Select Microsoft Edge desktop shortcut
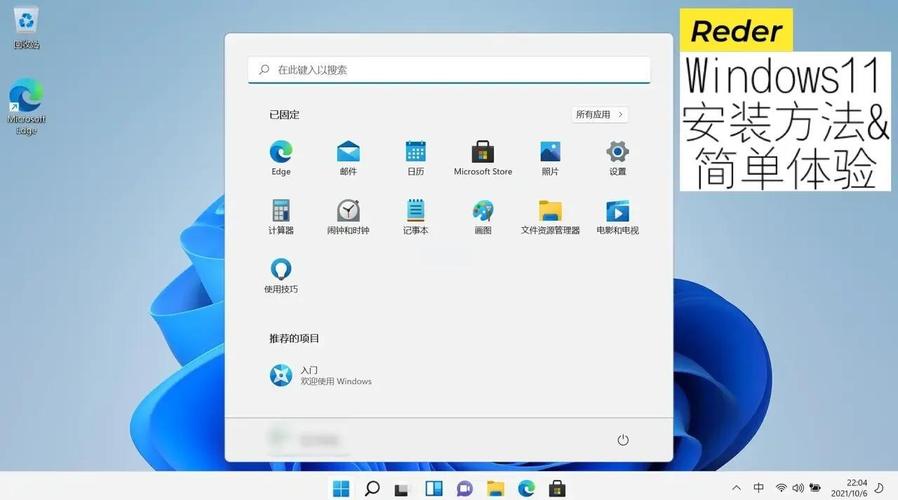The width and height of the screenshot is (898, 500). coord(26,107)
